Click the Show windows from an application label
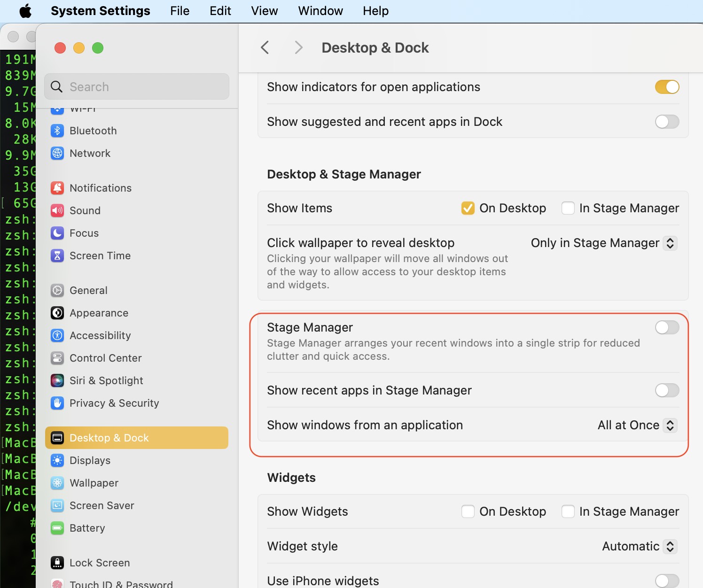 coord(365,425)
